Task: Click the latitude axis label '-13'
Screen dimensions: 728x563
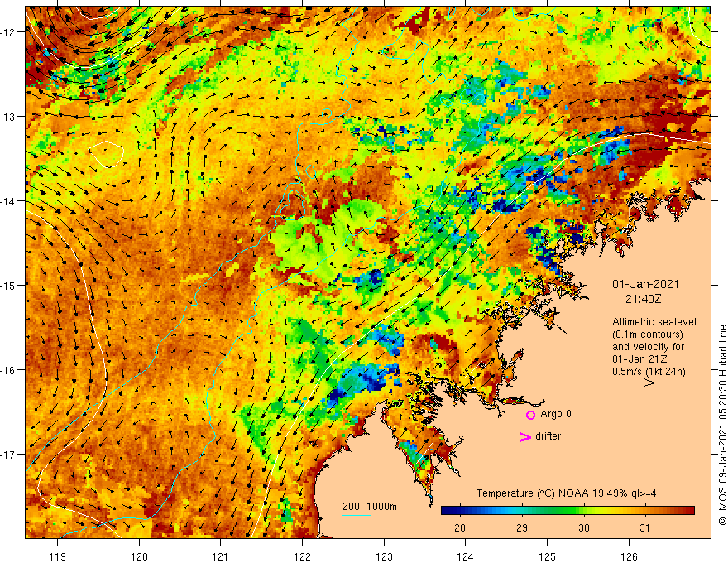Action: pos(8,117)
